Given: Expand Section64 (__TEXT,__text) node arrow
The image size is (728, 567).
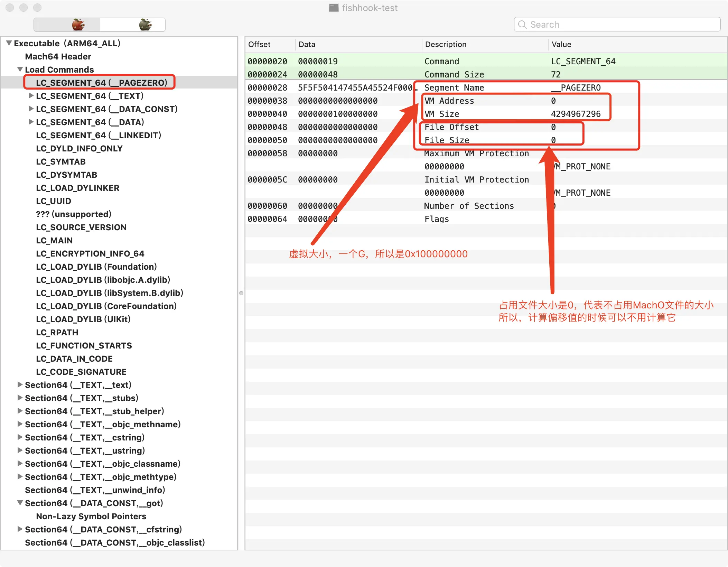Looking at the screenshot, I should (x=20, y=384).
